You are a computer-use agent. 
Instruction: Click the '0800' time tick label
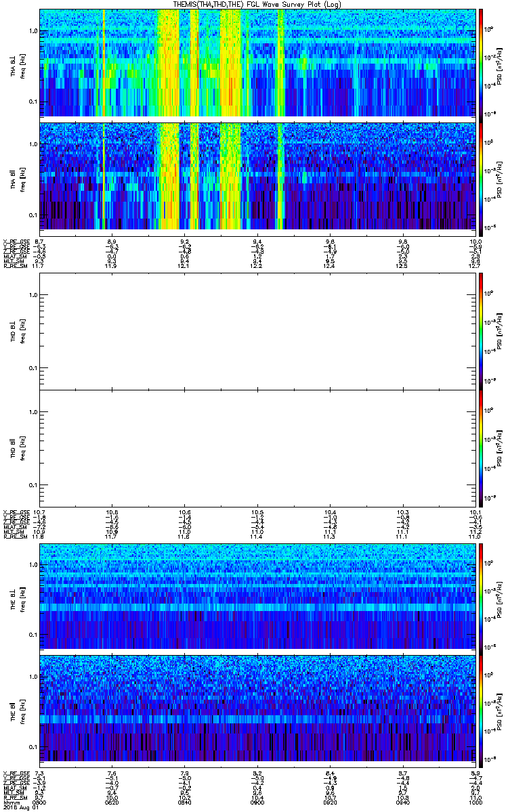39,803
